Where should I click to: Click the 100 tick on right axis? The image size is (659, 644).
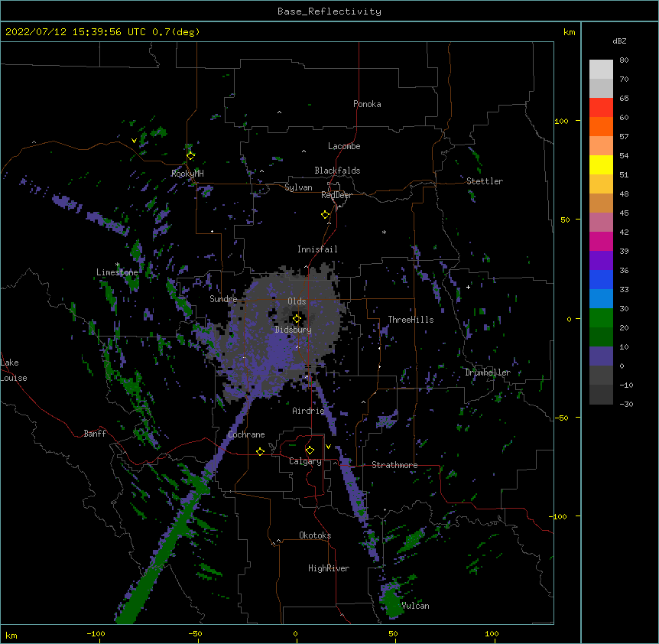(x=561, y=121)
